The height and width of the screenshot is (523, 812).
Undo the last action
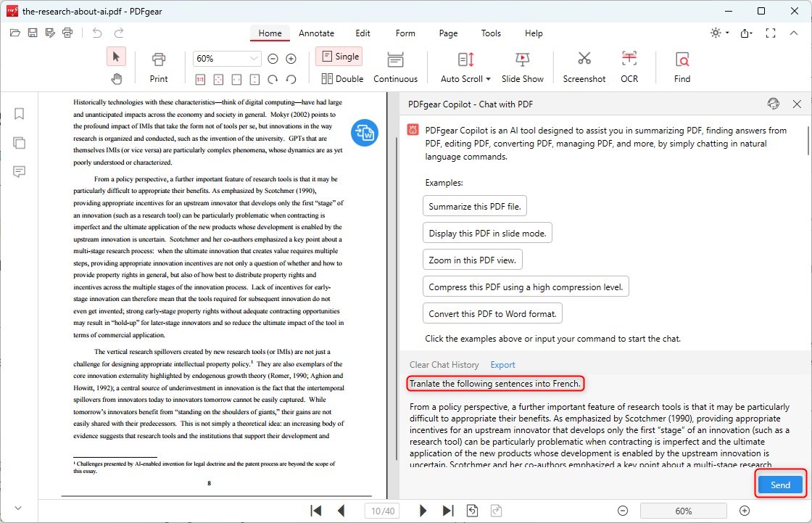click(x=97, y=33)
